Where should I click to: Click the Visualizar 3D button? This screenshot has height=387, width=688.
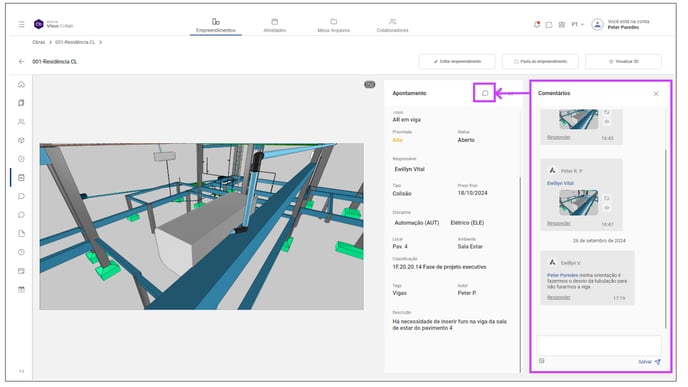624,61
